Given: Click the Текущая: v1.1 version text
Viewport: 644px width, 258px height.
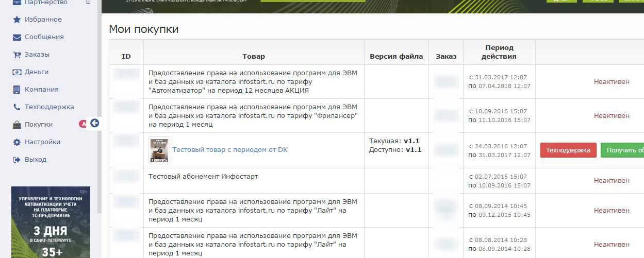Looking at the screenshot, I should [x=395, y=141].
